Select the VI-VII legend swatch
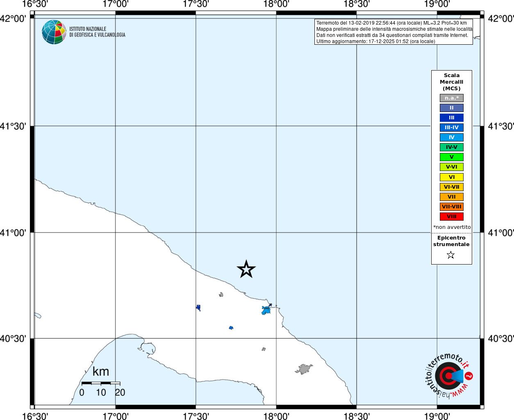 point(452,187)
